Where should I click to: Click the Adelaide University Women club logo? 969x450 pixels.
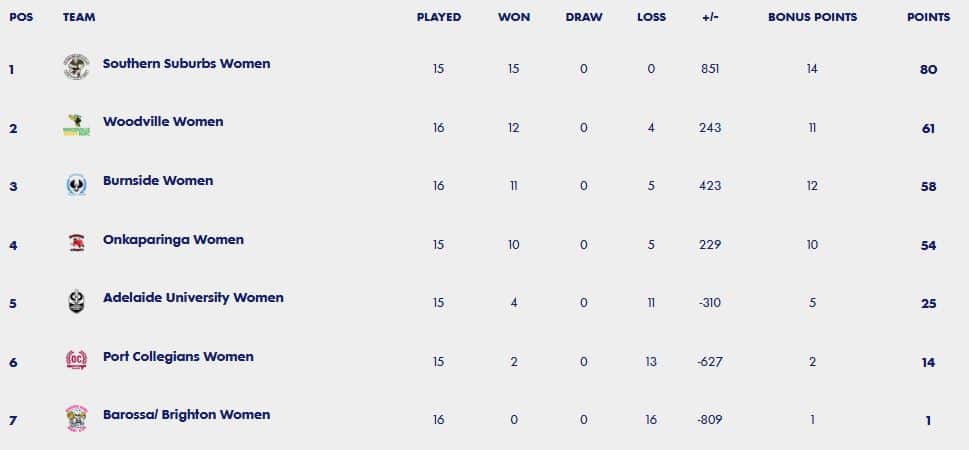pos(77,301)
